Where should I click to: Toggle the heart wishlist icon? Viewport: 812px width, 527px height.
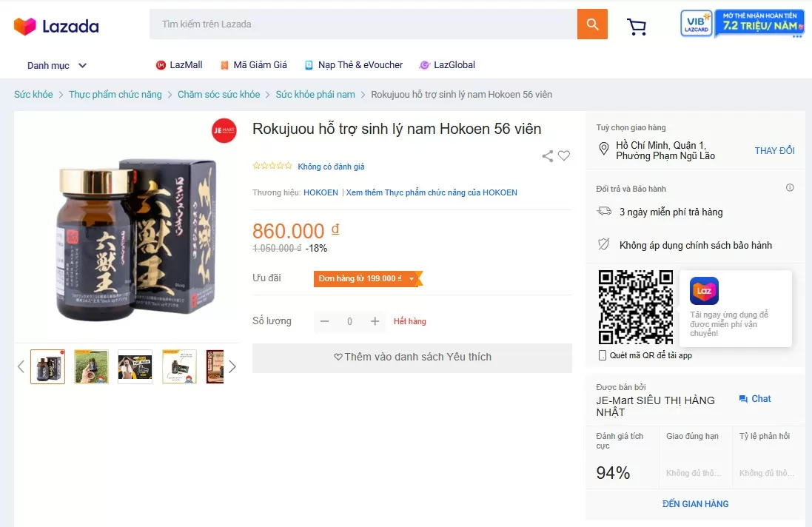[x=564, y=155]
